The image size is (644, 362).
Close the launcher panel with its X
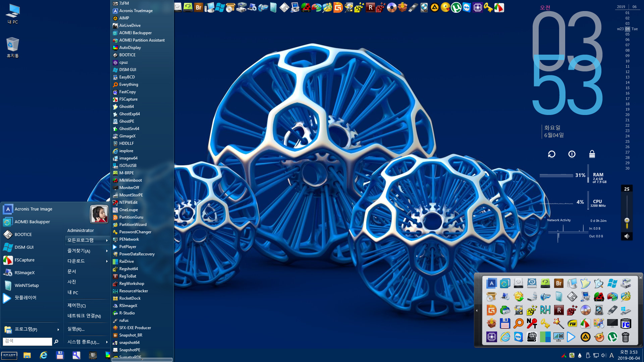[640, 278]
